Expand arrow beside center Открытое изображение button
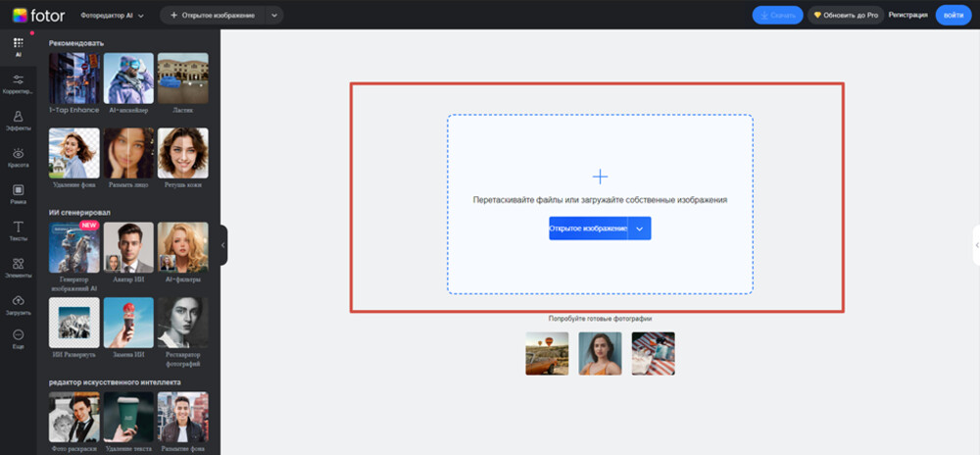This screenshot has width=980, height=455. pos(639,228)
